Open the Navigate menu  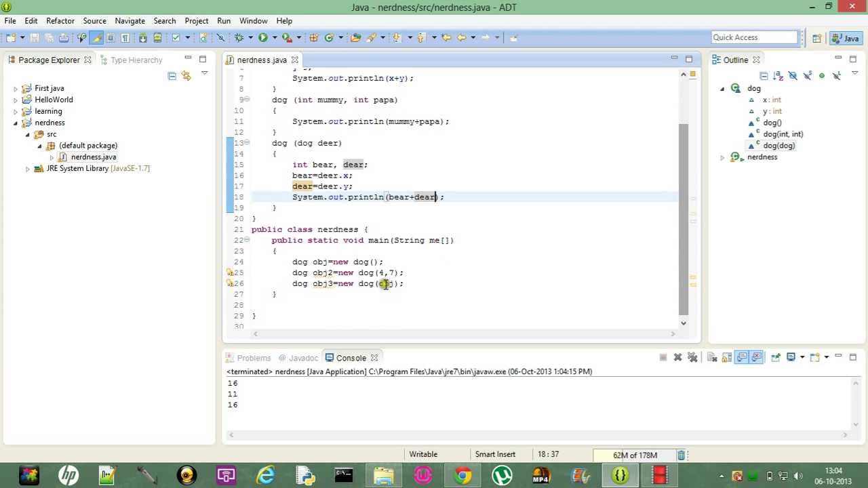click(x=130, y=21)
